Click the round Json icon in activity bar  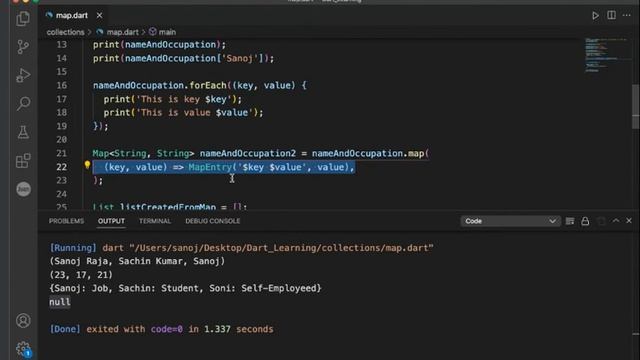[x=23, y=189]
